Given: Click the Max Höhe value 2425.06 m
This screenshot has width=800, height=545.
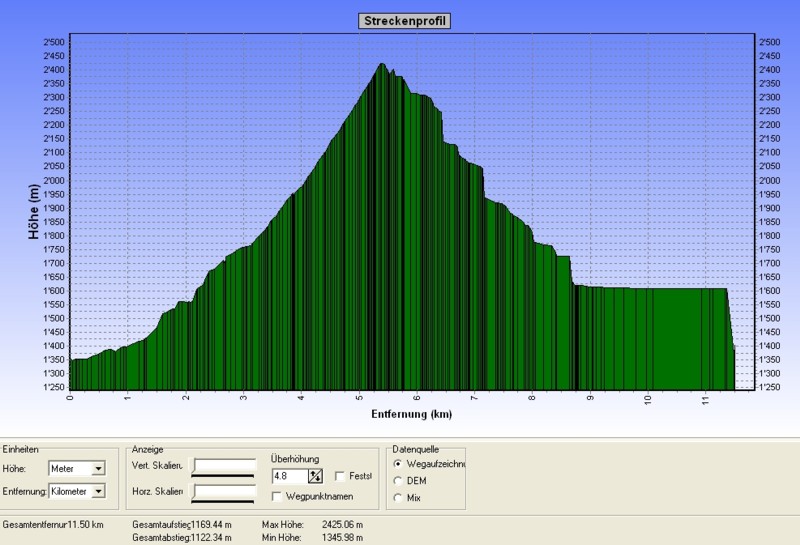Looking at the screenshot, I should pos(343,523).
